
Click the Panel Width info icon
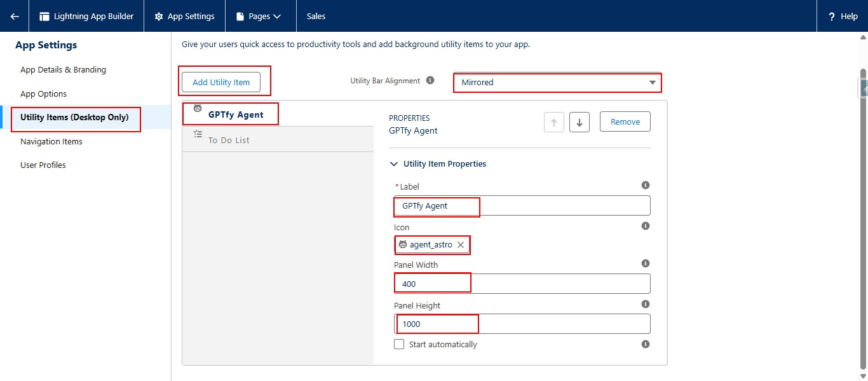pyautogui.click(x=646, y=263)
